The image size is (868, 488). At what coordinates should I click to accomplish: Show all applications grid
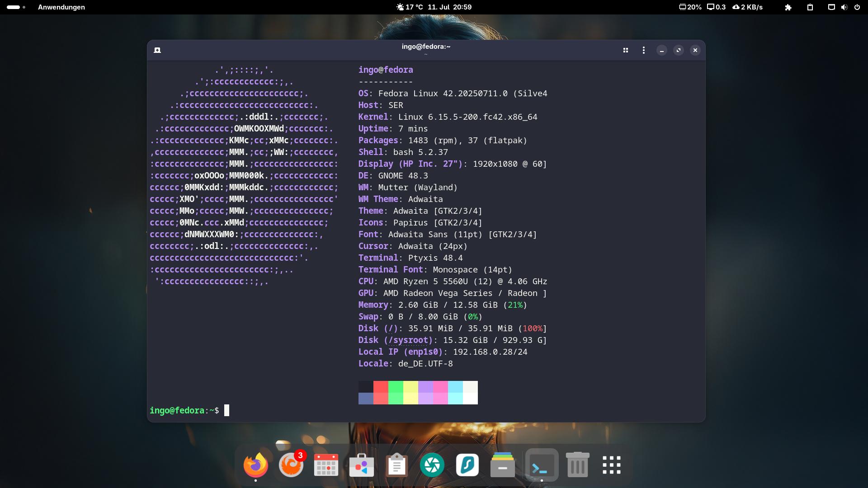click(x=611, y=465)
